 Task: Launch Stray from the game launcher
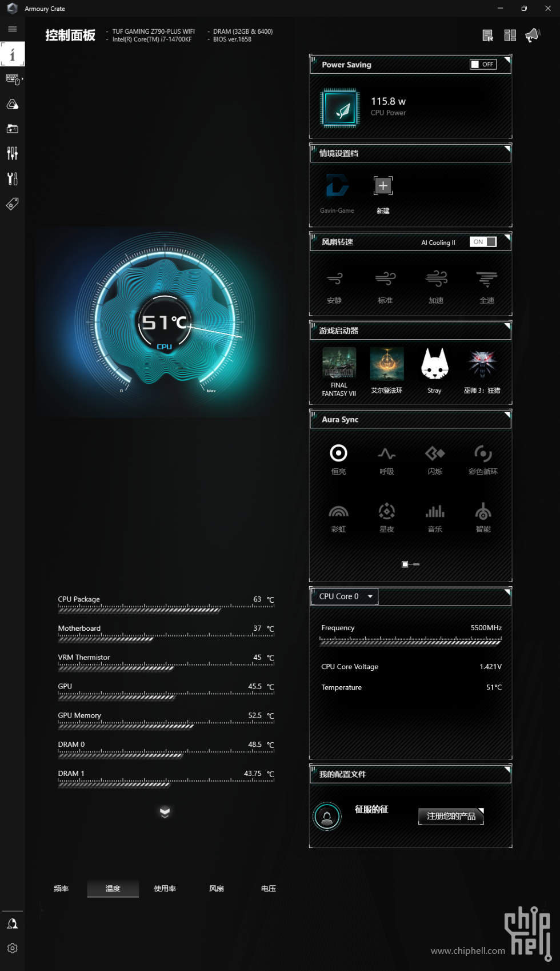pos(435,371)
